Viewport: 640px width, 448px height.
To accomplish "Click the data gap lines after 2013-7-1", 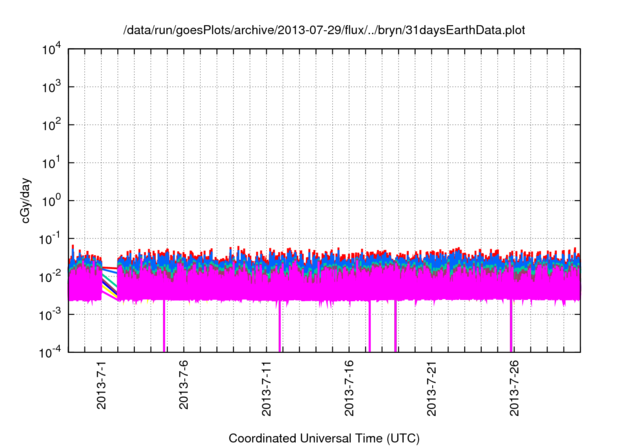I will coord(109,284).
